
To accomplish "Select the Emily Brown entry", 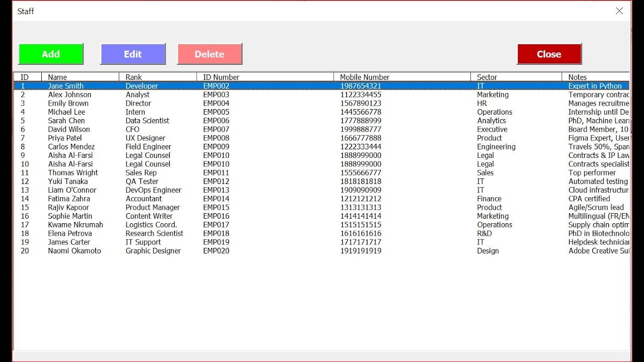I will (x=321, y=103).
